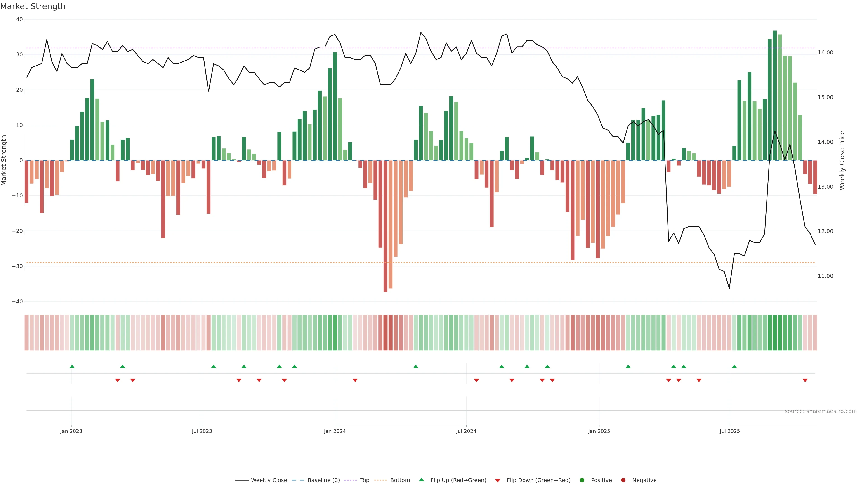The width and height of the screenshot is (868, 488).
Task: Click the last red flip-down marker on the right
Action: [x=805, y=380]
